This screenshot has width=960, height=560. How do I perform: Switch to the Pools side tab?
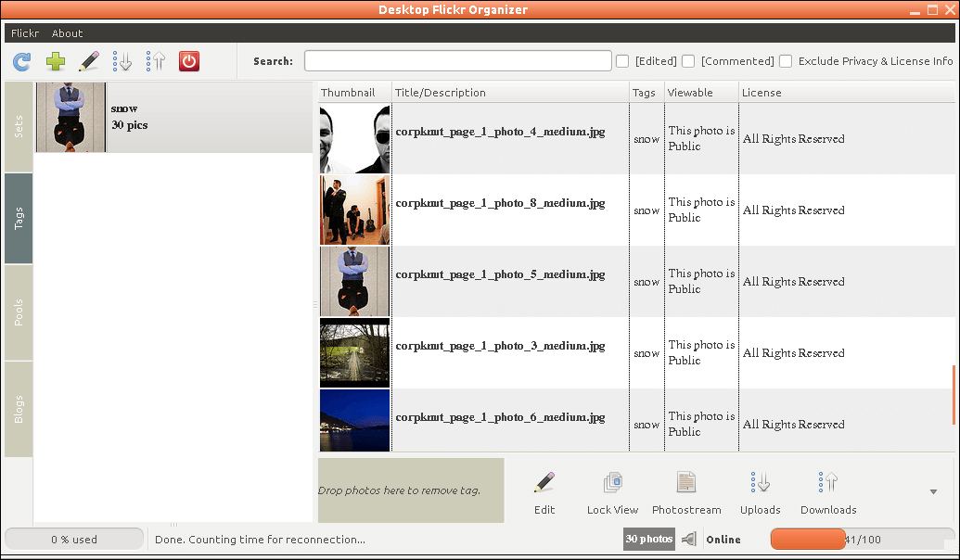pos(19,312)
